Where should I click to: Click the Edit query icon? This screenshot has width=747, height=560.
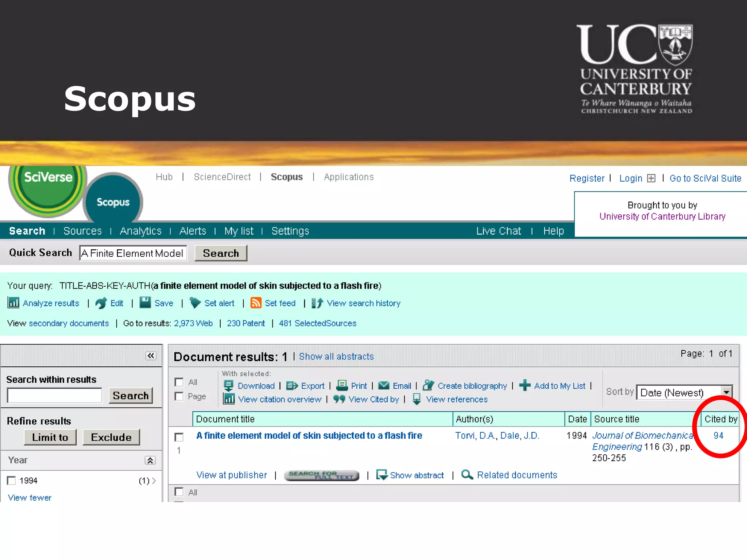click(101, 303)
